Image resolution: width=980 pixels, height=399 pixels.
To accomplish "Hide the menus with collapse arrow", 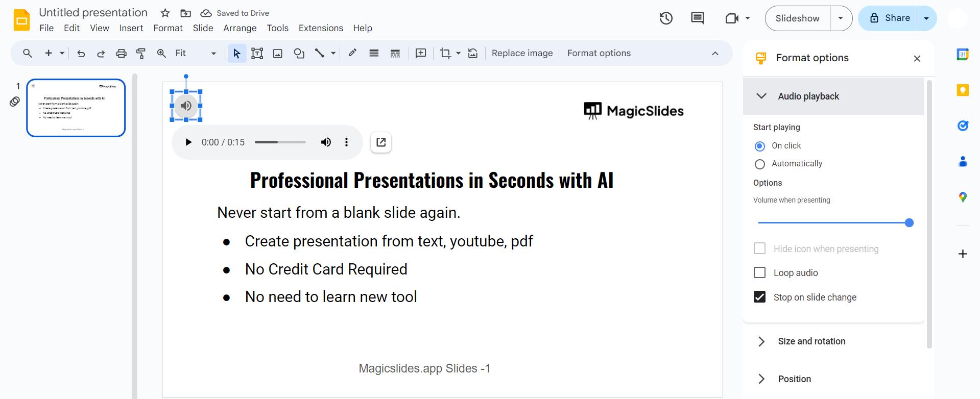I will [x=715, y=53].
